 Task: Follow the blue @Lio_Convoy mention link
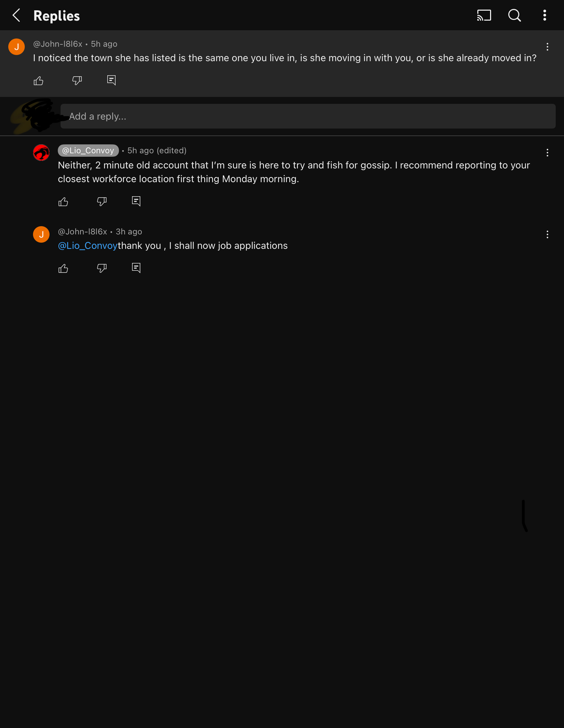pyautogui.click(x=88, y=246)
